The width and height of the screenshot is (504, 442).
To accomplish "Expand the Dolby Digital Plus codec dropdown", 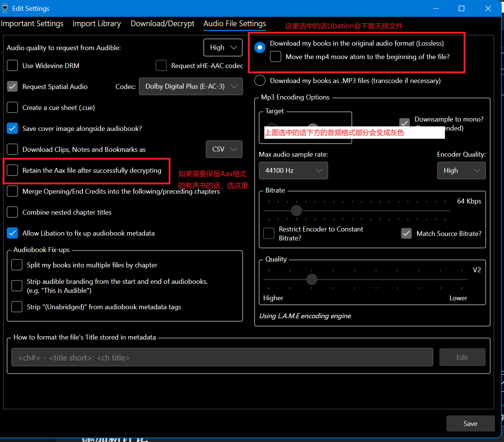I will [x=191, y=86].
